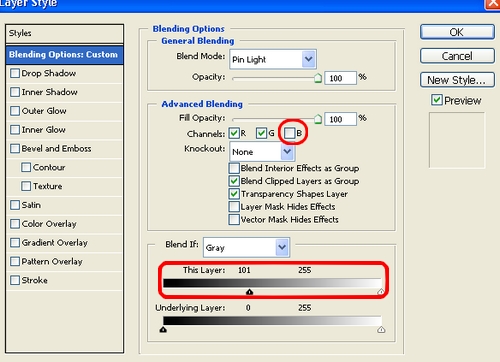The image size is (500, 362).
Task: Open Bevel and Emboss settings label
Action: pos(56,149)
